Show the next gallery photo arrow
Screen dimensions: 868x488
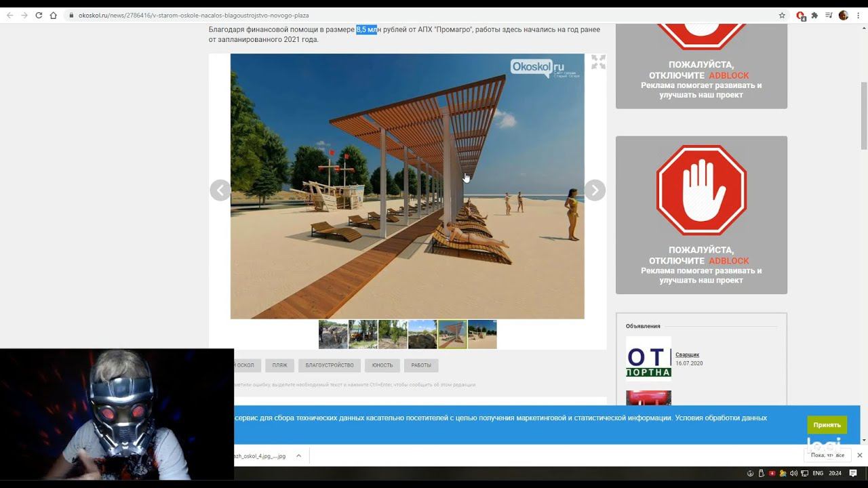[594, 190]
